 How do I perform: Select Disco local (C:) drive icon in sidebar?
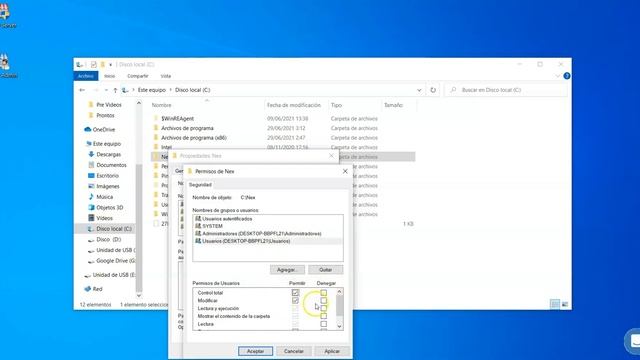click(x=91, y=229)
